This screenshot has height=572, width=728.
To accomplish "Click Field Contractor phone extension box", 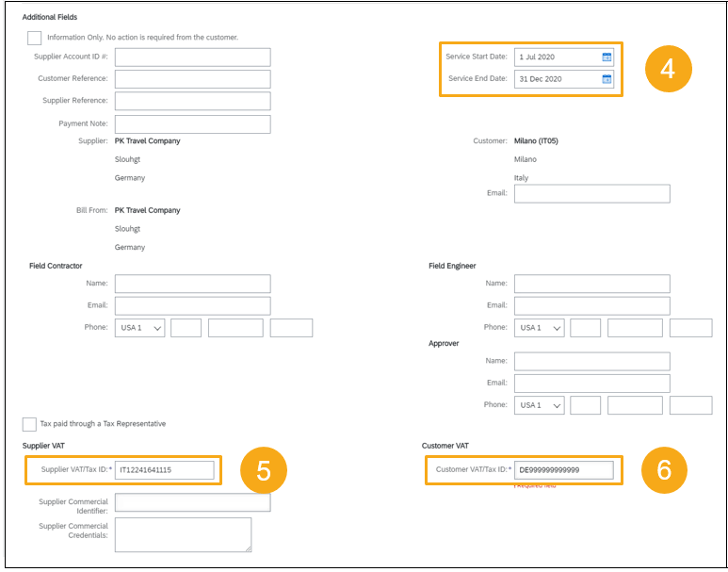I will [x=291, y=328].
